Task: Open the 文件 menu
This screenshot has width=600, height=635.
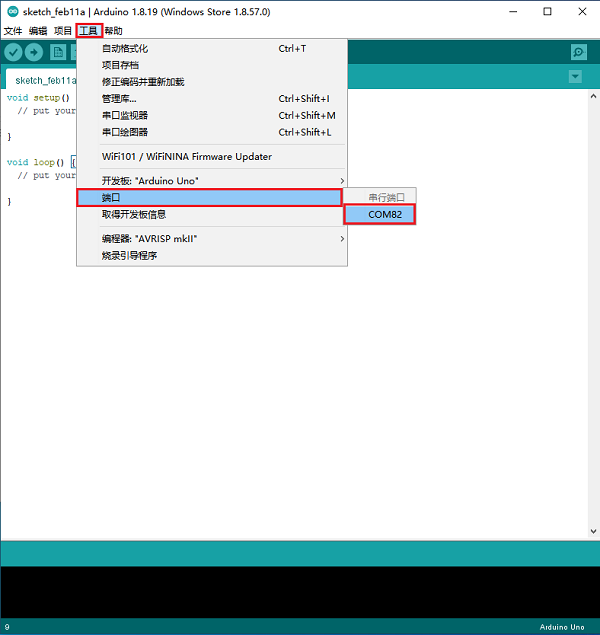Action: pyautogui.click(x=13, y=31)
